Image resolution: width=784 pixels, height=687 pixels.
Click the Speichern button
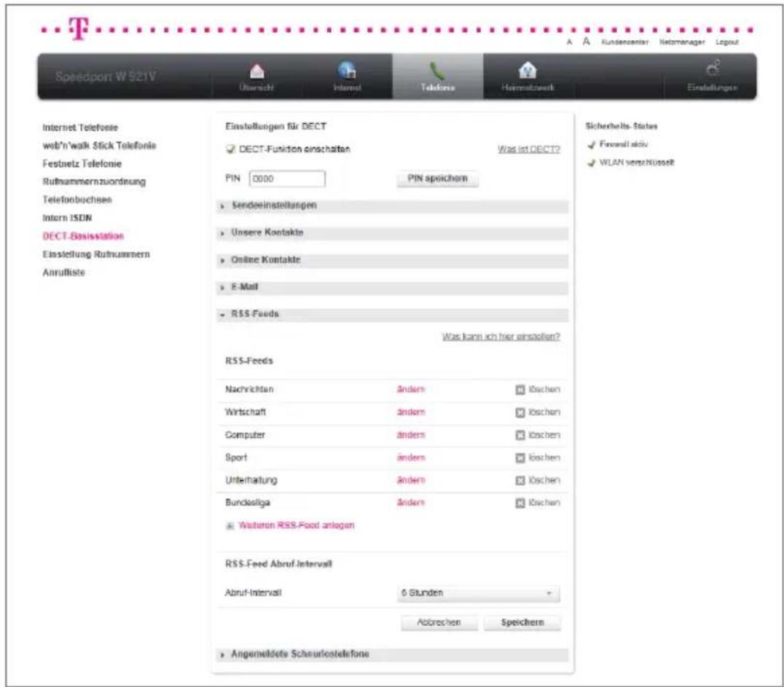(522, 622)
